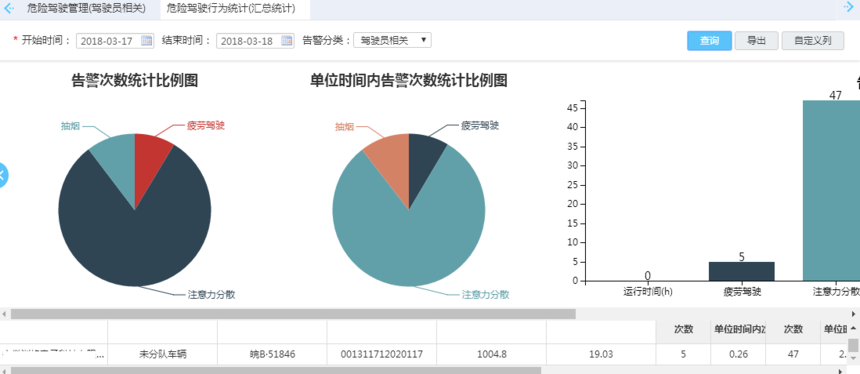The height and width of the screenshot is (374, 860).
Task: Click table cell 皖B·51846
Action: click(x=273, y=354)
